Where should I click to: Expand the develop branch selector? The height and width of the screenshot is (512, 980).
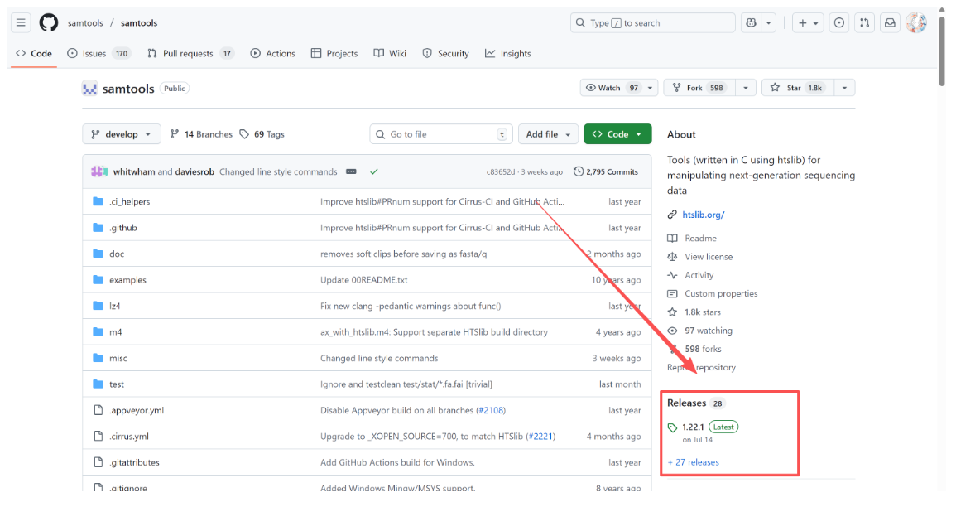(x=121, y=134)
